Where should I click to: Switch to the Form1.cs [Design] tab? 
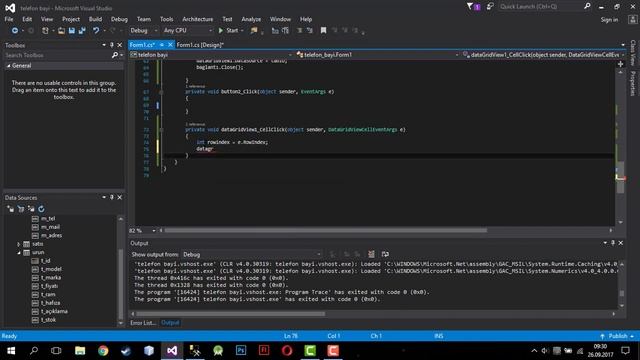point(200,45)
